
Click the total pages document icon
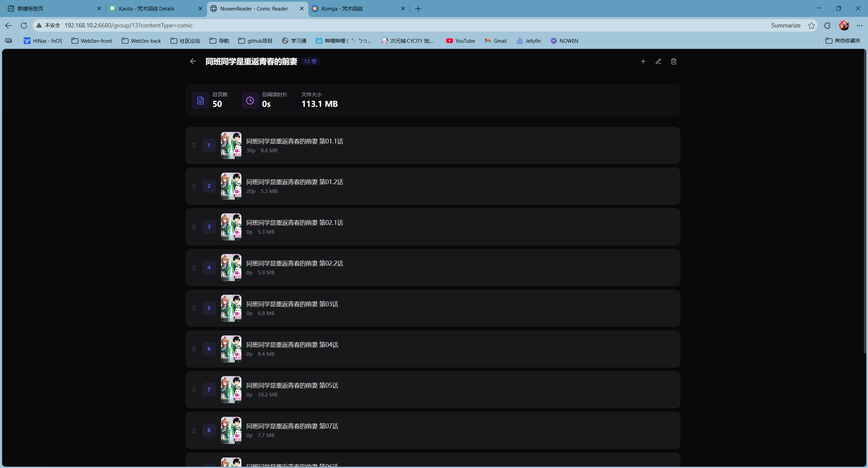(201, 100)
